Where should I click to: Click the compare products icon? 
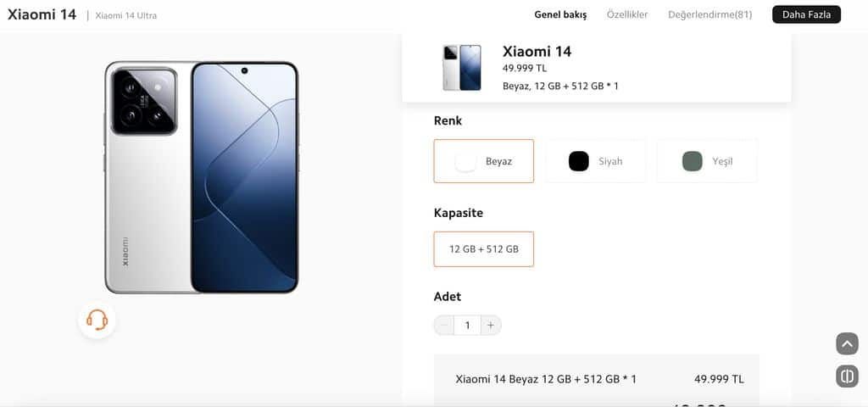point(847,376)
